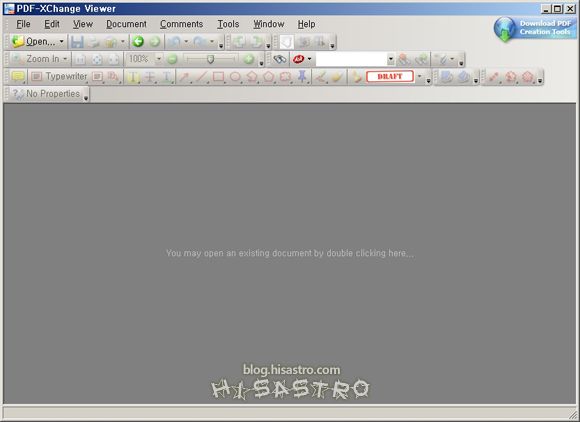This screenshot has height=422, width=580.
Task: Open the Tools menu
Action: (x=228, y=24)
